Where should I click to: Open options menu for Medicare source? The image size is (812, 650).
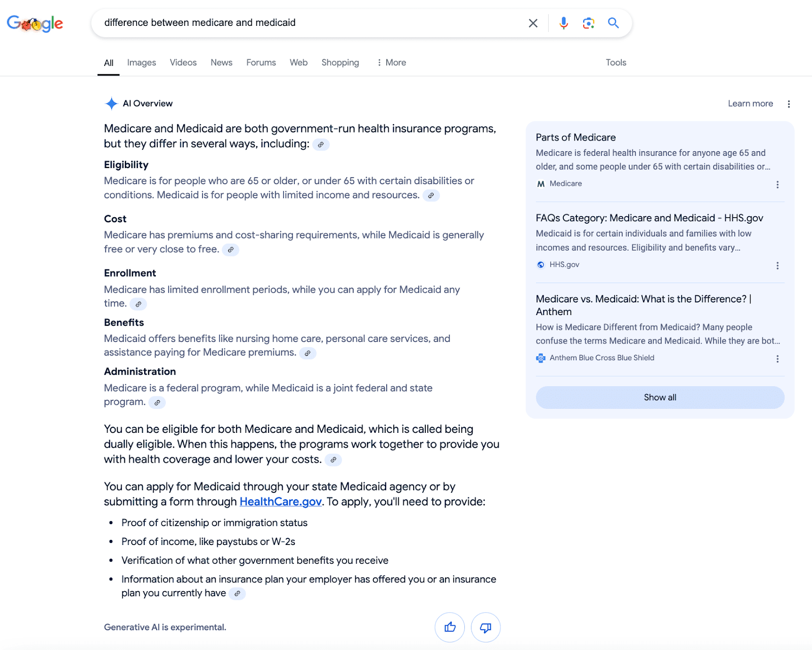tap(777, 185)
